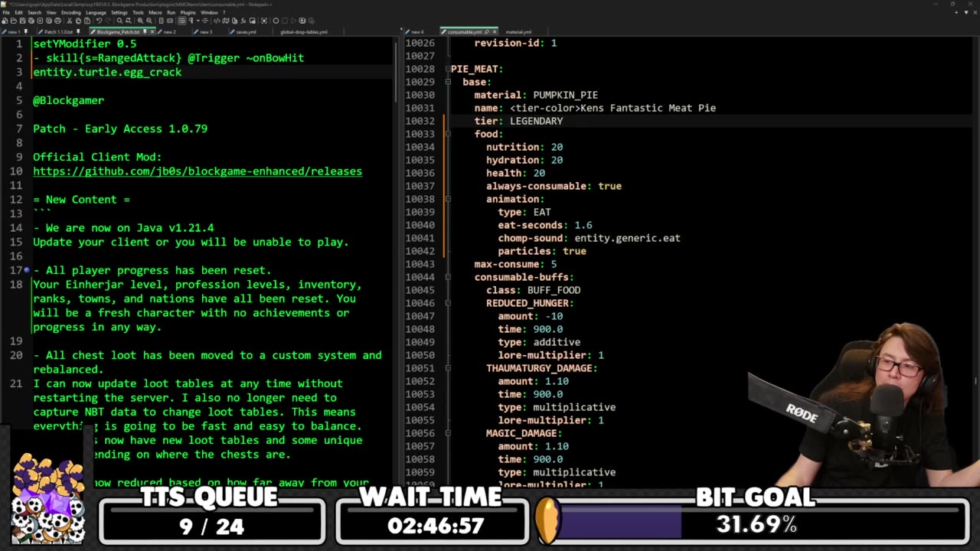The width and height of the screenshot is (980, 551).
Task: Collapse the consumable-buffs fold at line 10044
Action: (x=447, y=277)
